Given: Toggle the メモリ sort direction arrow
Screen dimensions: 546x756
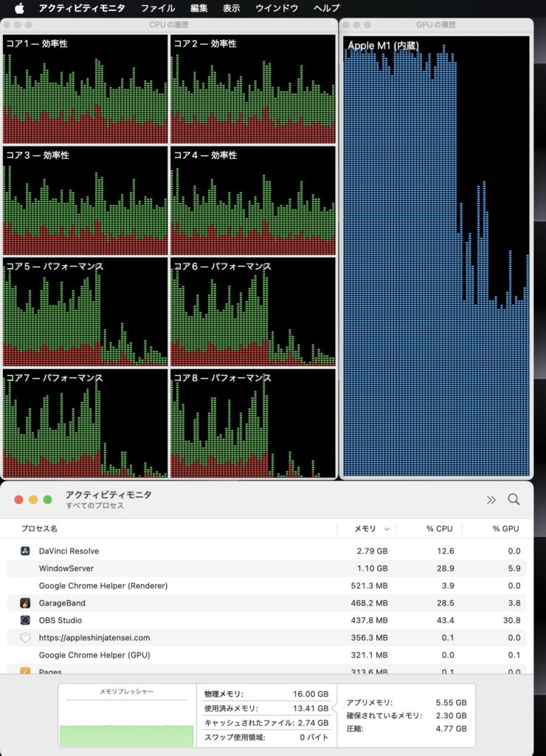Looking at the screenshot, I should pos(387,529).
